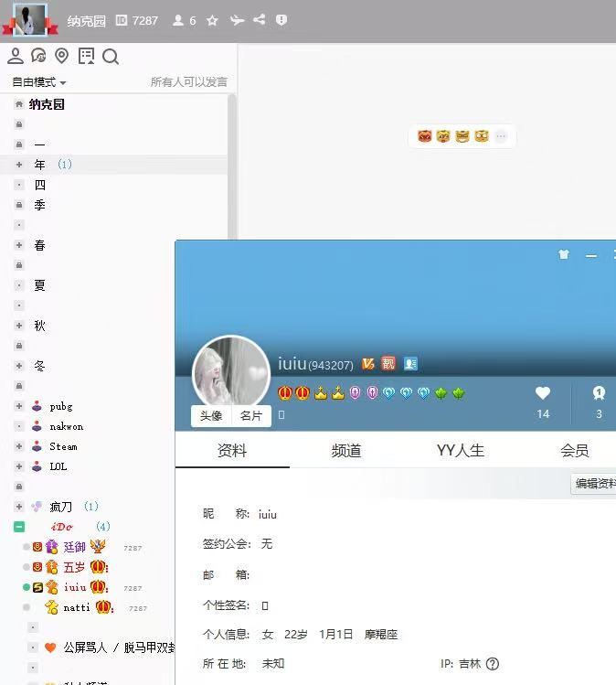The height and width of the screenshot is (685, 616).
Task: Click the 所有人可以发言 status text
Action: [x=188, y=82]
